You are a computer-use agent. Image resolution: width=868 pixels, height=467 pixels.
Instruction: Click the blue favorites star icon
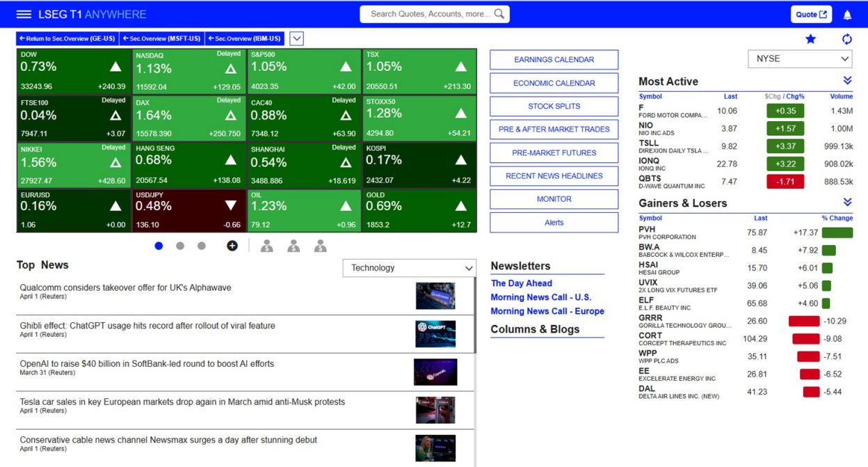810,39
